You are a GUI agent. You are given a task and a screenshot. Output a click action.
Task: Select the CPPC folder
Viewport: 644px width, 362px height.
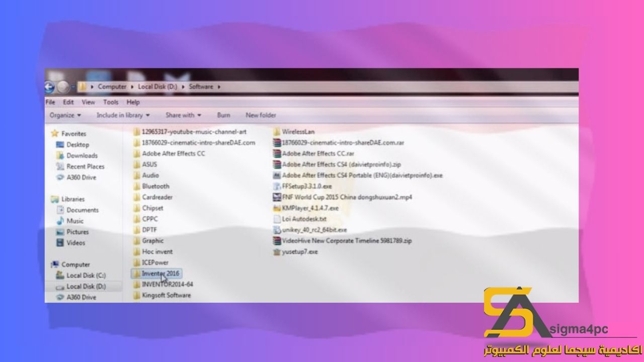click(x=146, y=219)
